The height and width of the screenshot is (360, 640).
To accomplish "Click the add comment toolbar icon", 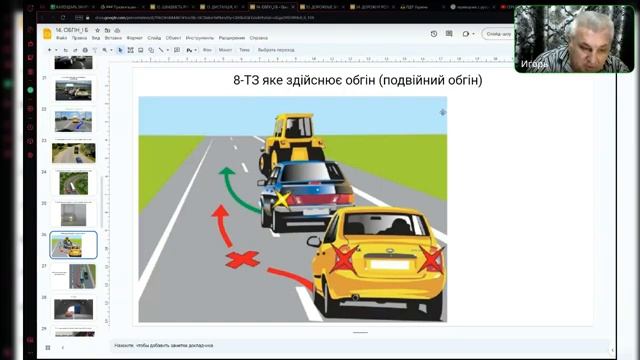I will [177, 50].
